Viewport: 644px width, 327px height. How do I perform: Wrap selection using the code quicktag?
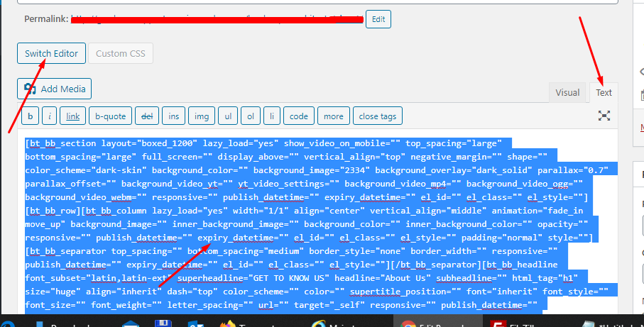click(299, 116)
